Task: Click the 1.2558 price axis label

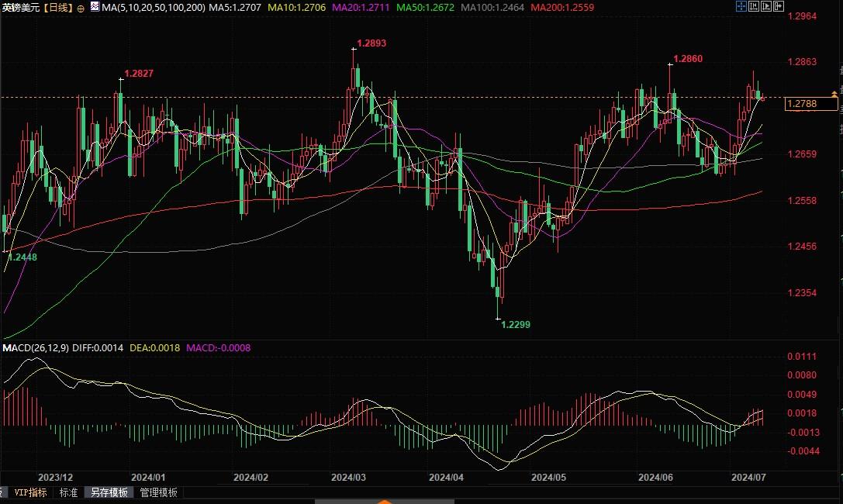Action: click(x=802, y=200)
